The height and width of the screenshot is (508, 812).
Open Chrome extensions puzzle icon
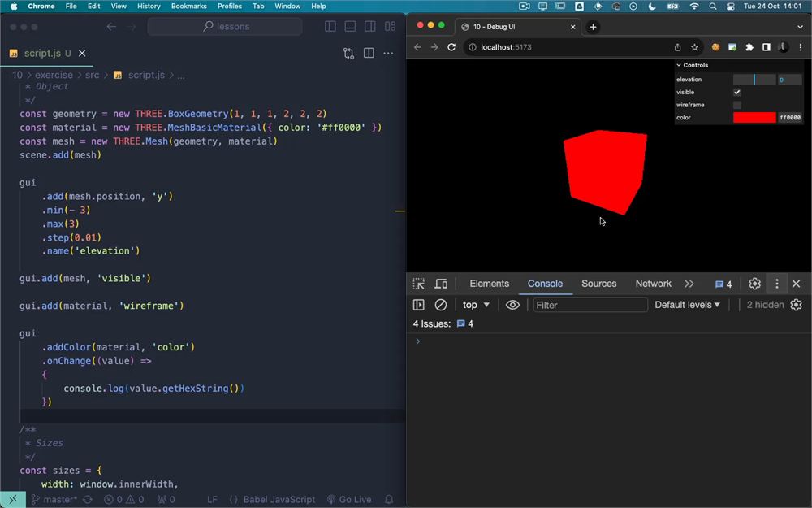tap(749, 47)
